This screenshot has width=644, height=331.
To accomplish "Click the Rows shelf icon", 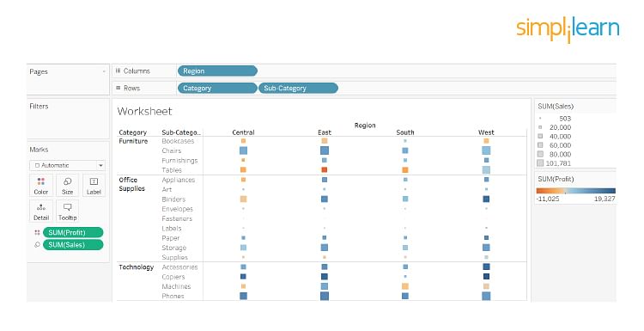I will tap(118, 88).
